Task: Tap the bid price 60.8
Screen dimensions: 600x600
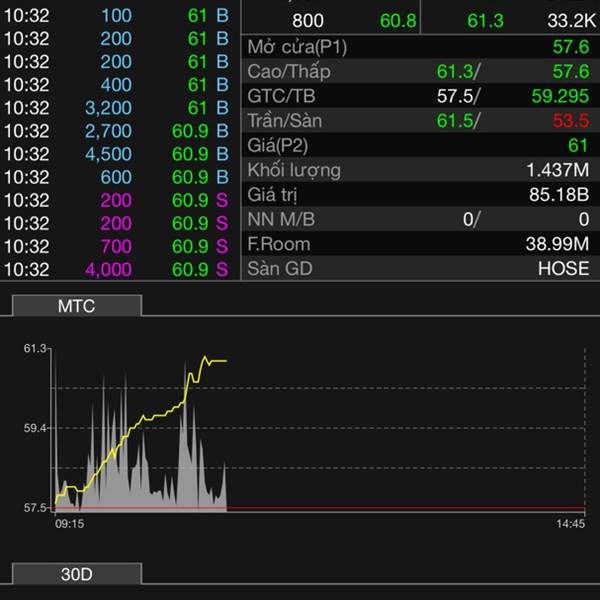Action: (x=398, y=21)
